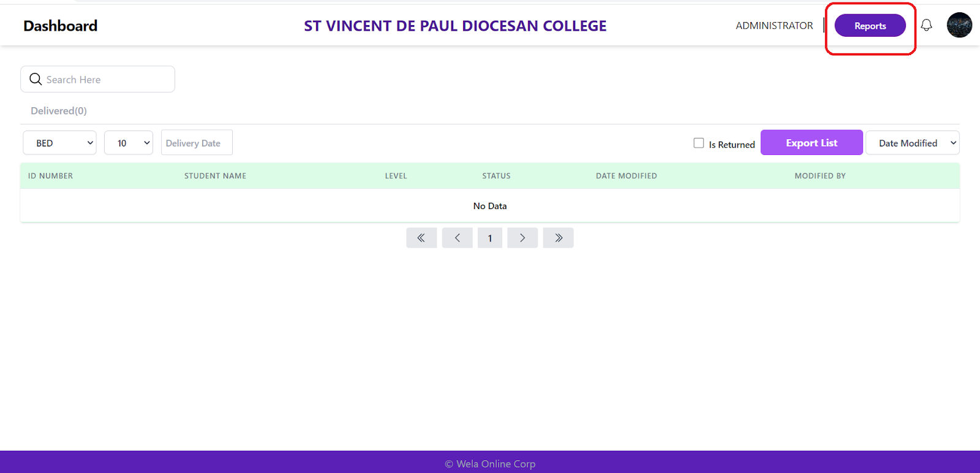Click into the Search Here field
Screen dimensions: 980x473
coord(97,79)
